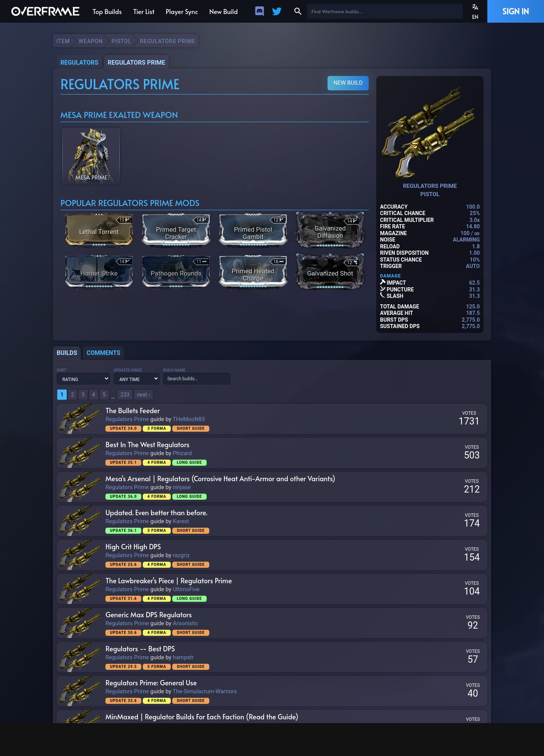
Task: Open New Build in top navigation
Action: coord(223,12)
